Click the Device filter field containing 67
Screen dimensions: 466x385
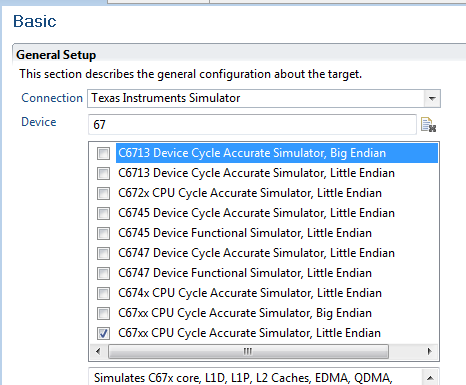[x=252, y=125]
